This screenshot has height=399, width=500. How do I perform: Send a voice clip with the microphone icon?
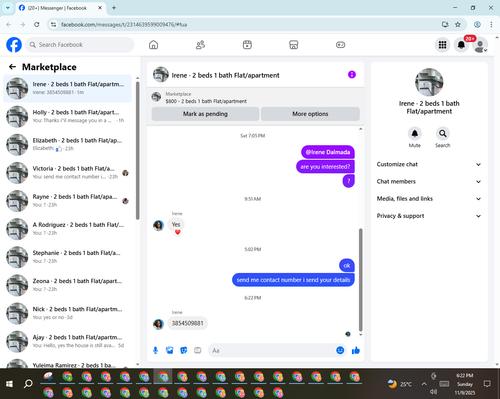pyautogui.click(x=155, y=350)
